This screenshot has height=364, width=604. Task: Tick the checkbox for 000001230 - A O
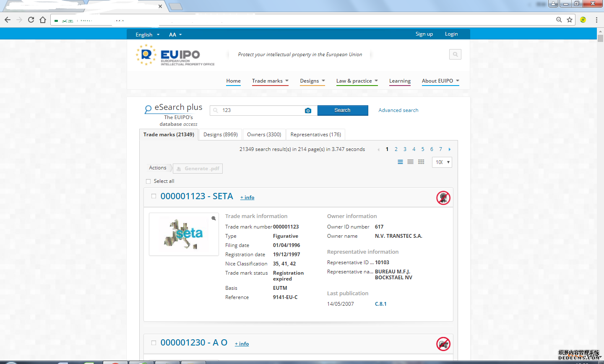click(x=154, y=343)
